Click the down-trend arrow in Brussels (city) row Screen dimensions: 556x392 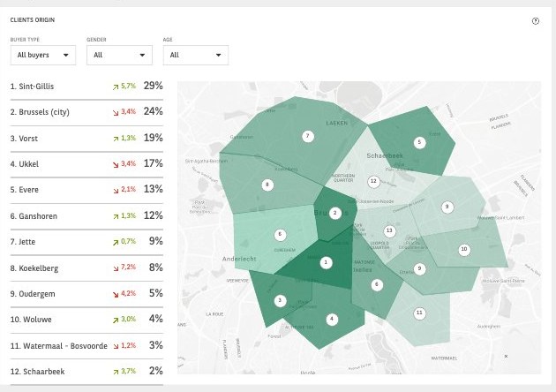[x=116, y=112]
